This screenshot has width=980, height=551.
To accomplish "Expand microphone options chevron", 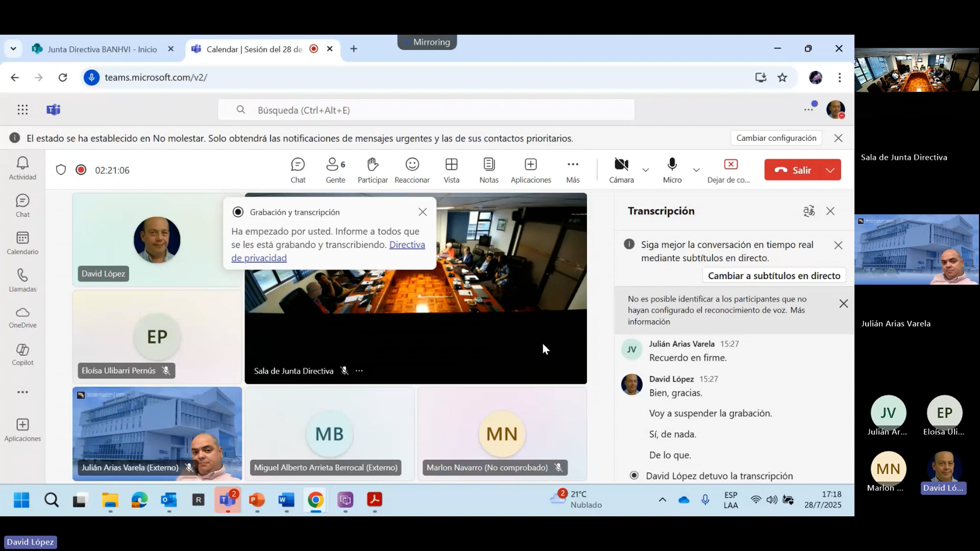I will (x=696, y=170).
